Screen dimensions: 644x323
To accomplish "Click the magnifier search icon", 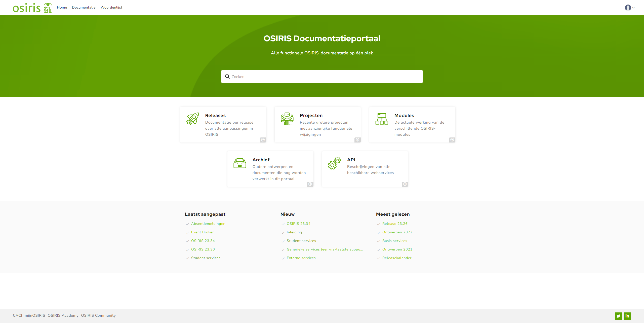I will point(227,76).
